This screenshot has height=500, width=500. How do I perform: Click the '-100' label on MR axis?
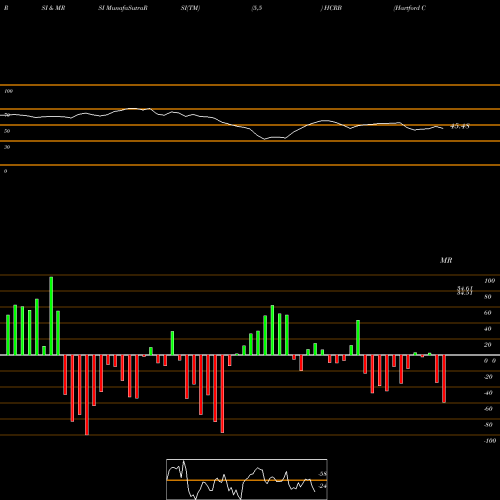490,441
